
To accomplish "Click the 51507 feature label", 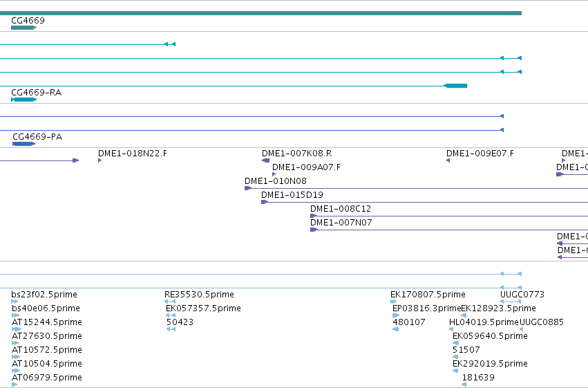I will [466, 350].
